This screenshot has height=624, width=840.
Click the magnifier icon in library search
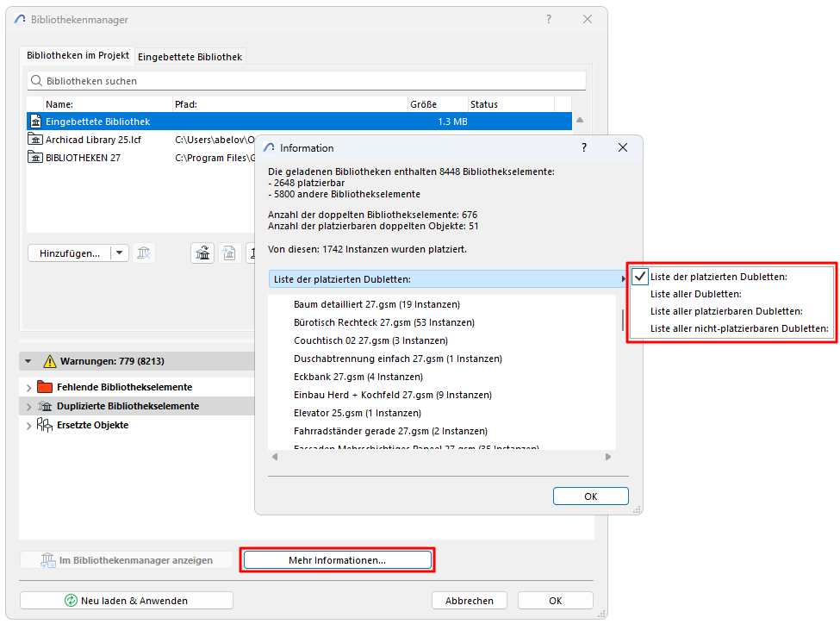pos(36,81)
